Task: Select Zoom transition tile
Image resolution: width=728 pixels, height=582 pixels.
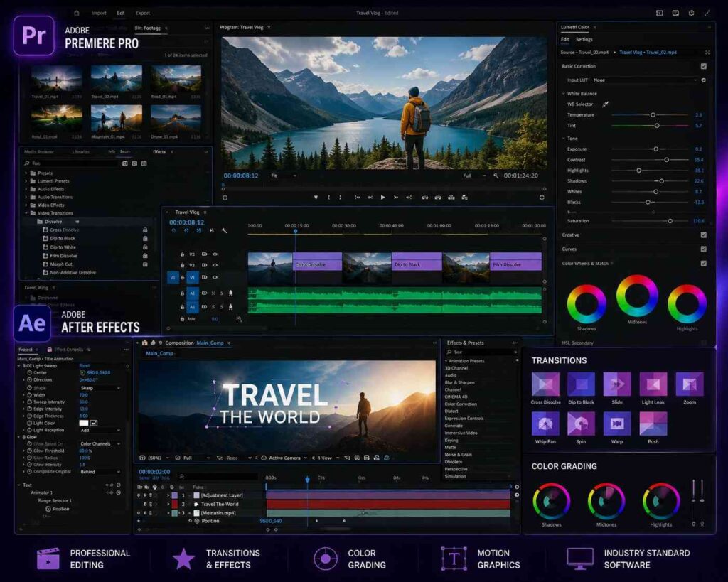Action: pos(690,384)
